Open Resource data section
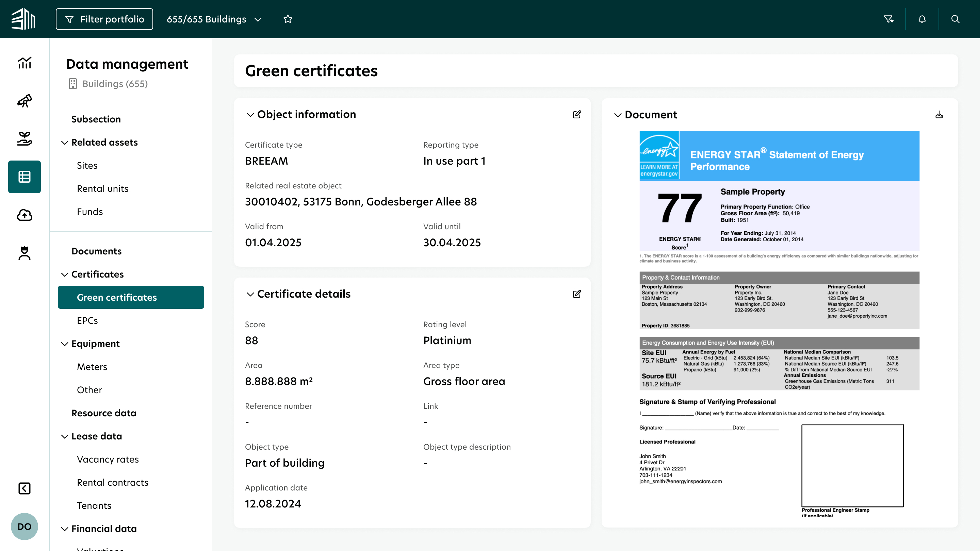Image resolution: width=980 pixels, height=551 pixels. [x=104, y=413]
